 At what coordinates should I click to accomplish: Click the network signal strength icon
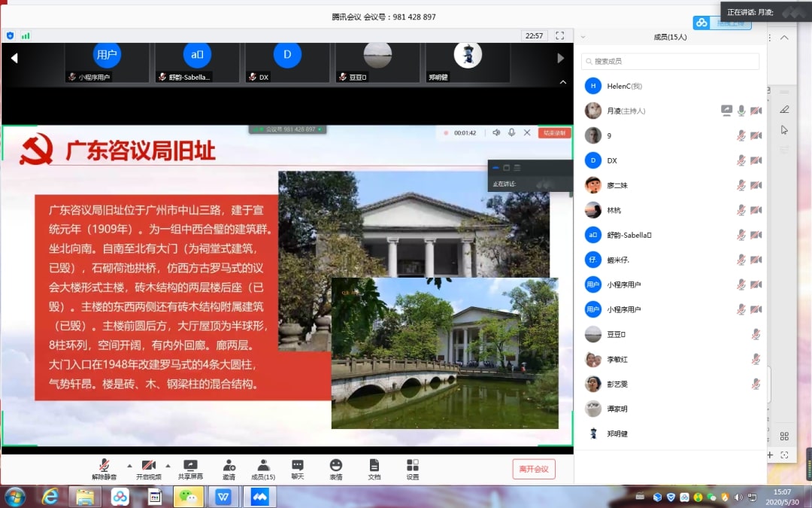pos(26,35)
